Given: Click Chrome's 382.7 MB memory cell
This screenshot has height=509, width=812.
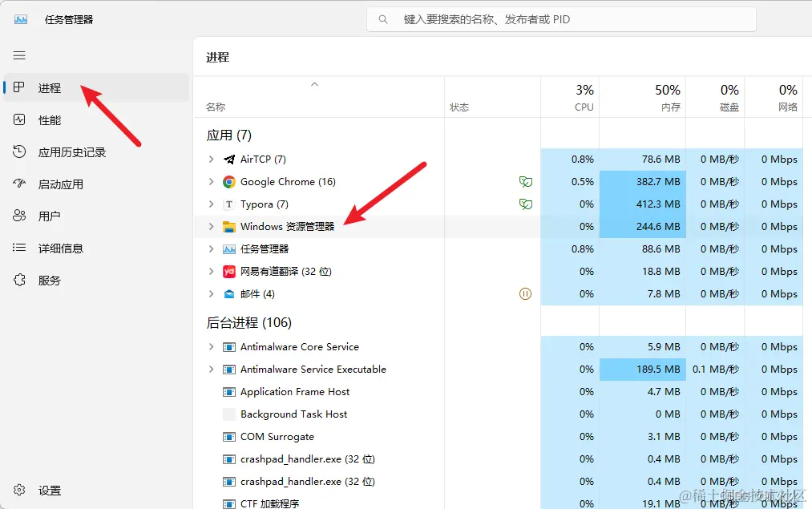Looking at the screenshot, I should (643, 182).
